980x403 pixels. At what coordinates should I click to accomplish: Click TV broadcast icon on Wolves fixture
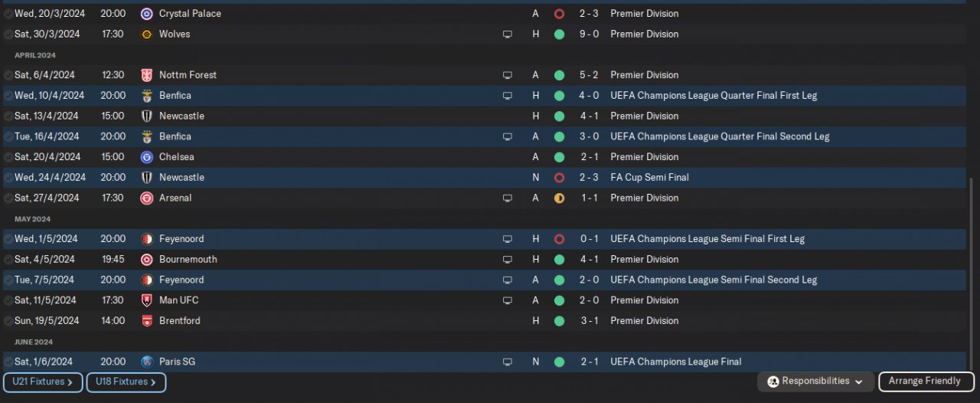[507, 34]
